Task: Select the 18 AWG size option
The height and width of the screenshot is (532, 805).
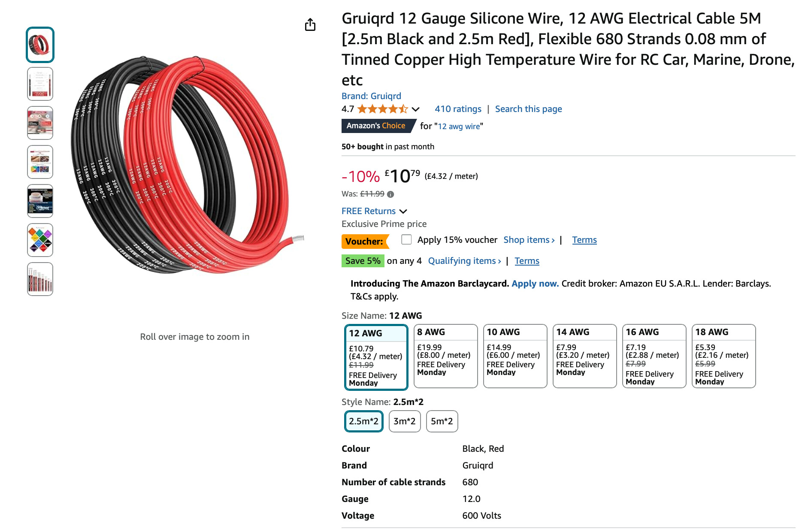Action: point(723,356)
